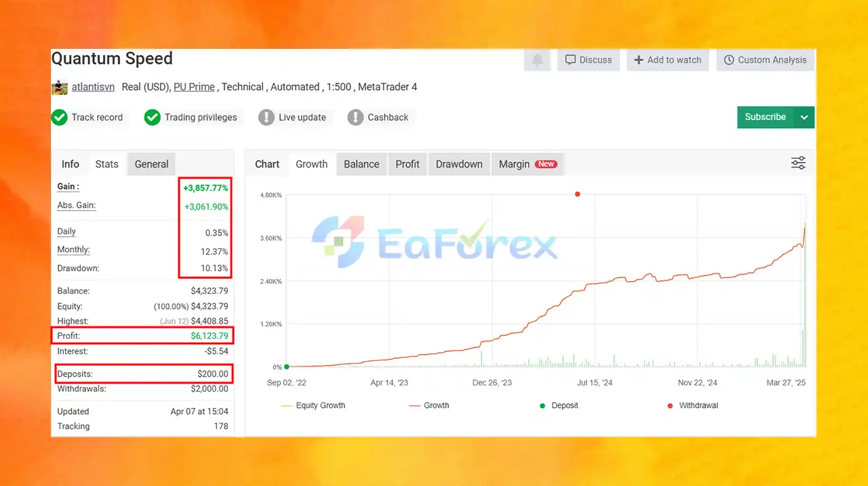Click the +3,061.90% abs gain value

click(x=206, y=207)
